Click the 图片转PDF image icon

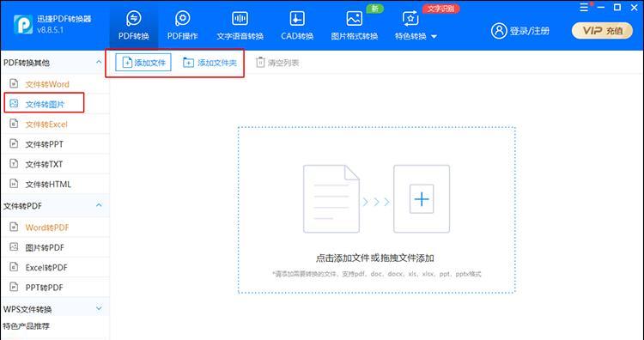[14, 246]
